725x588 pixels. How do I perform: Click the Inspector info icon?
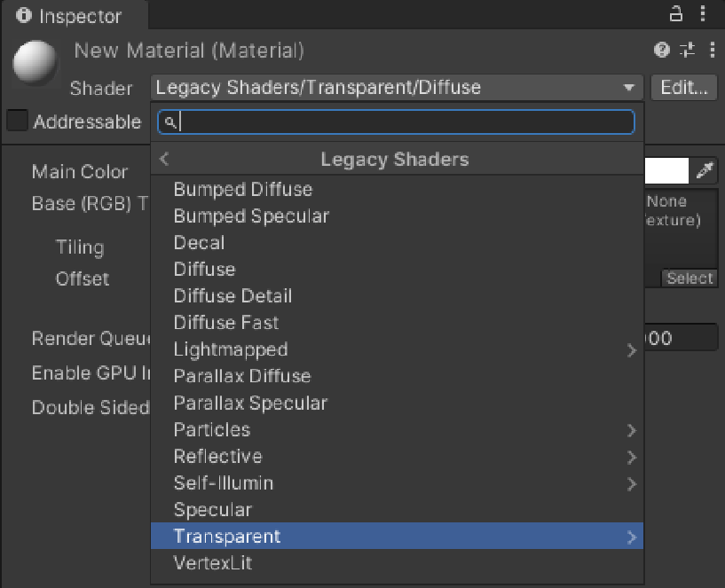pyautogui.click(x=23, y=15)
